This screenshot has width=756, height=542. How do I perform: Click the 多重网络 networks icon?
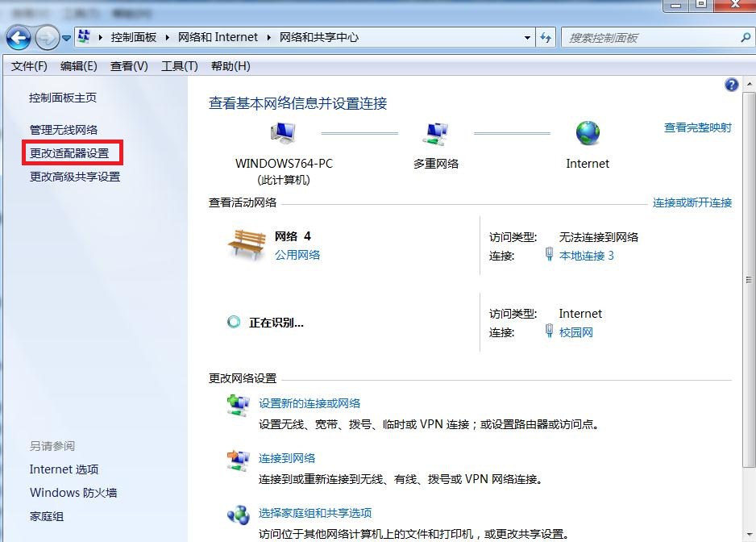tap(435, 131)
